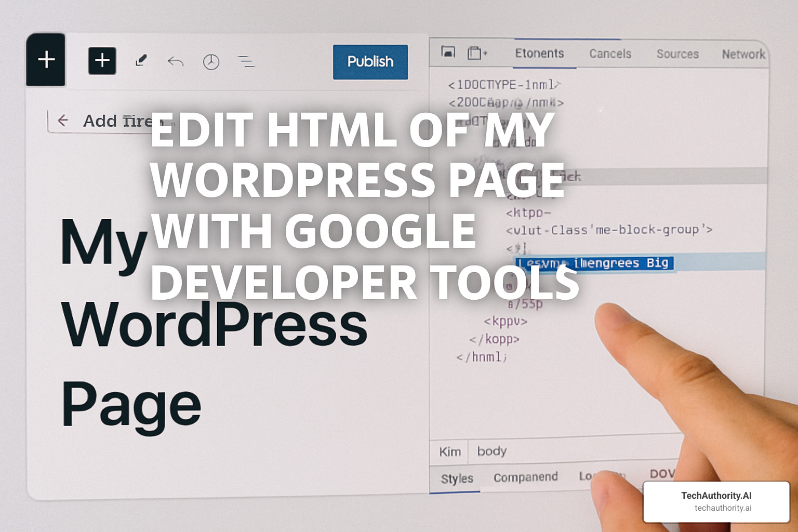
Task: Click the body breadcrumb item
Action: point(492,451)
